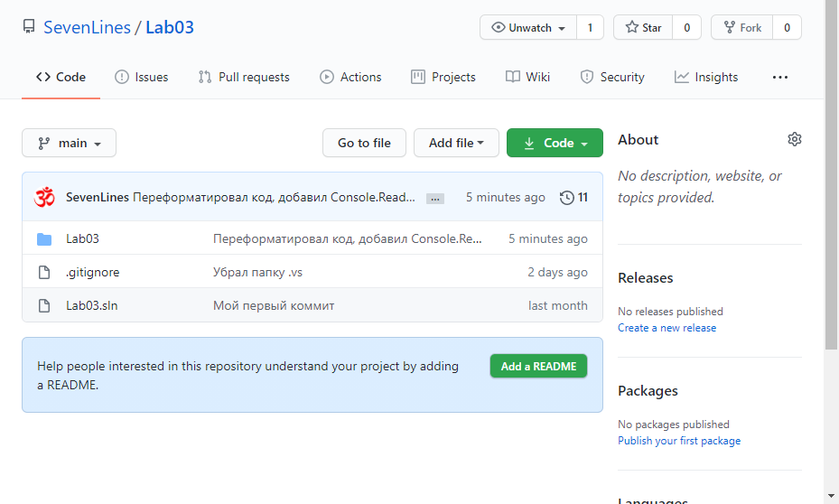This screenshot has height=504, width=839.
Task: Open the Security tab
Action: coord(612,77)
